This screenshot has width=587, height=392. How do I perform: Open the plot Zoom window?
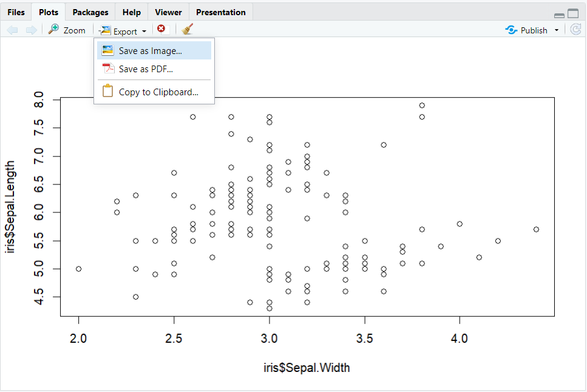pos(67,30)
